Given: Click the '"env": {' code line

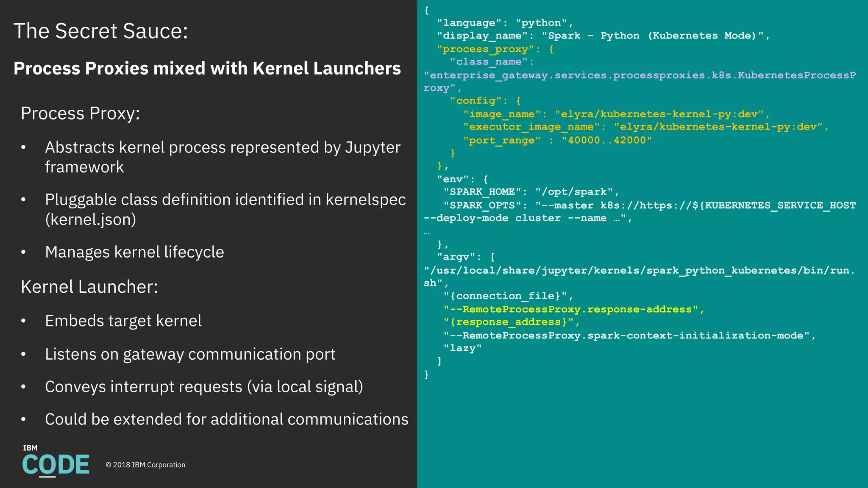Looking at the screenshot, I should [x=463, y=179].
